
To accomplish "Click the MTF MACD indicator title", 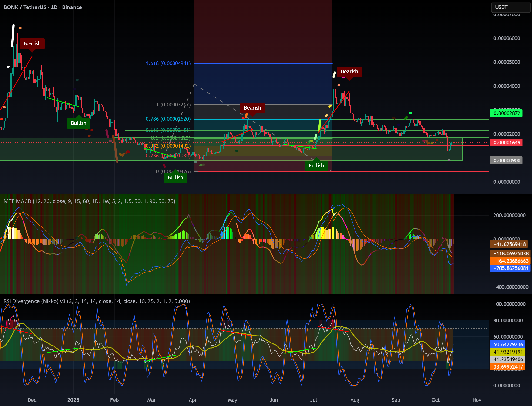I will [89, 201].
